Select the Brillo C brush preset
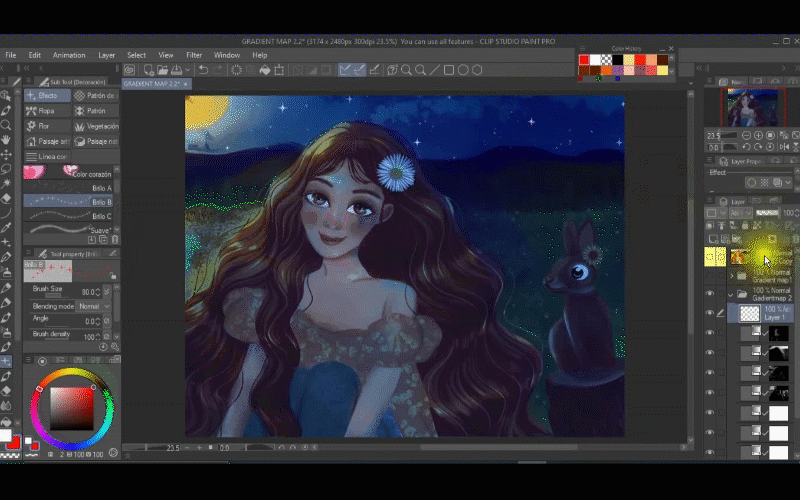Viewport: 800px width, 500px height. click(70, 216)
